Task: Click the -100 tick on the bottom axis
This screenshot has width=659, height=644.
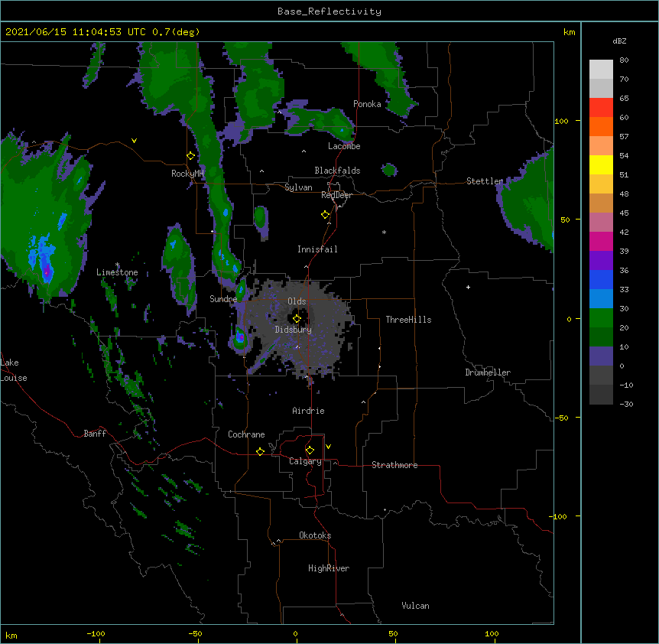Action: click(96, 633)
